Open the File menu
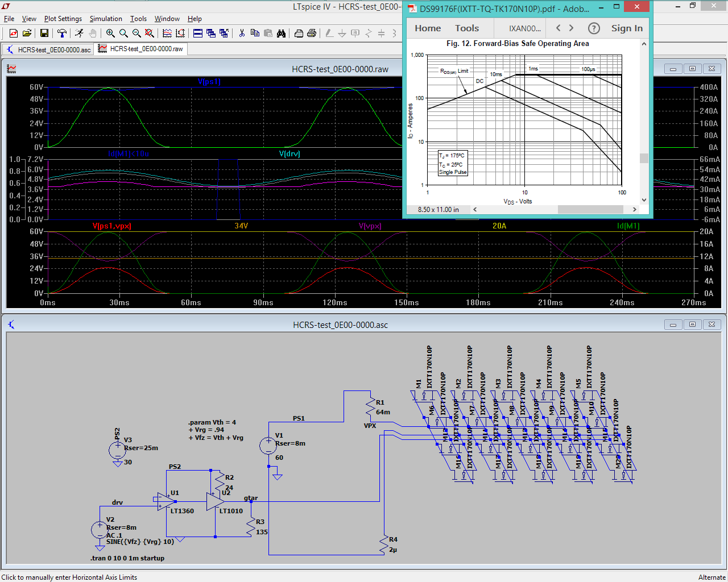Screen dimensions: 728x582 point(9,19)
